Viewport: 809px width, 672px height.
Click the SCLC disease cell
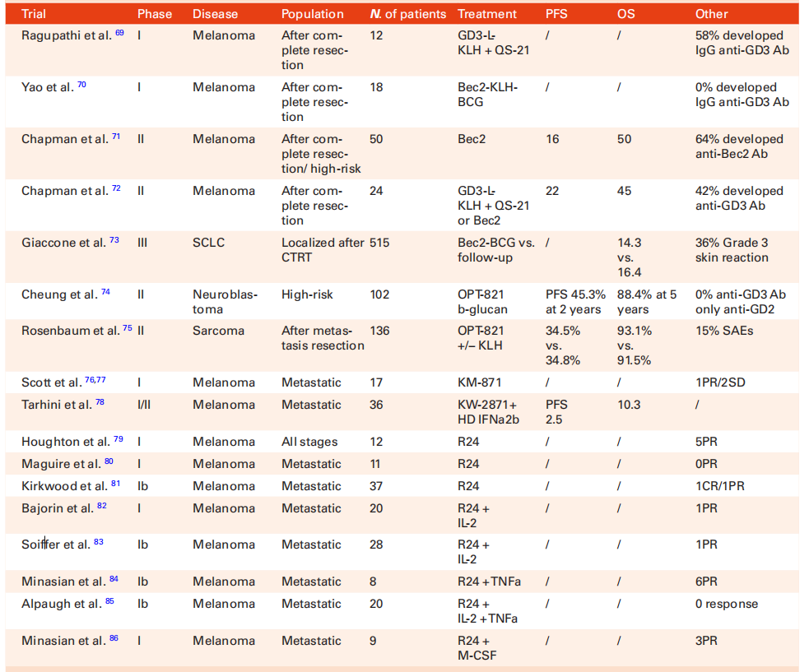[x=209, y=243]
